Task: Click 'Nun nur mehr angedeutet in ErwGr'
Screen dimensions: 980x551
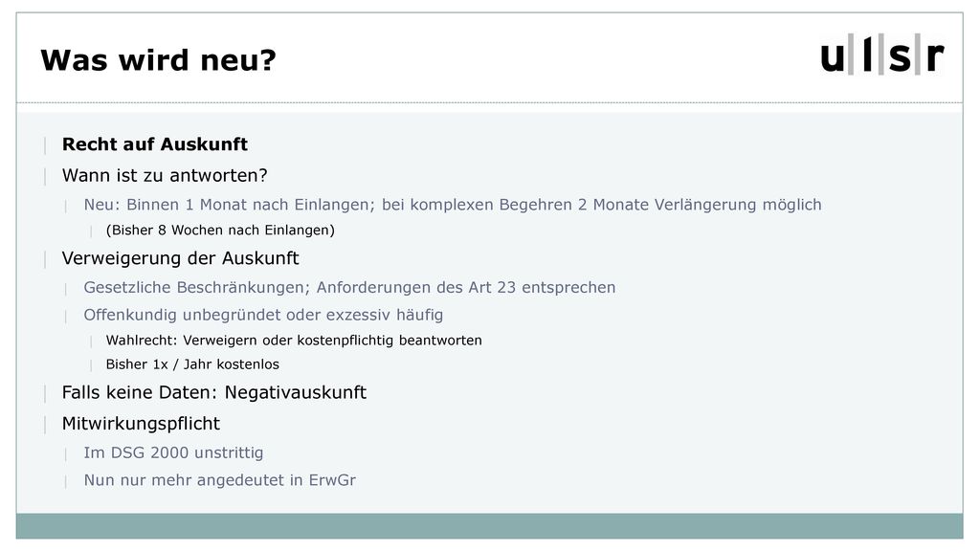Action: click(x=219, y=480)
